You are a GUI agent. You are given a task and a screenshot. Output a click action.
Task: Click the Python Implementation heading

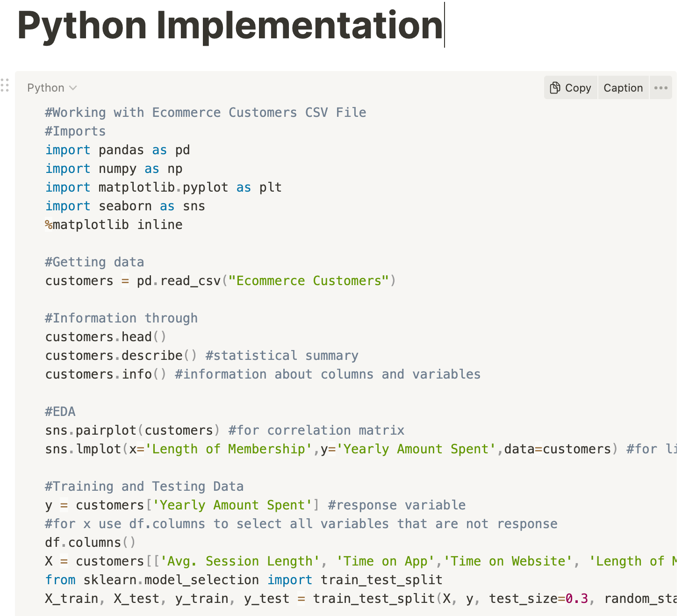(x=230, y=25)
